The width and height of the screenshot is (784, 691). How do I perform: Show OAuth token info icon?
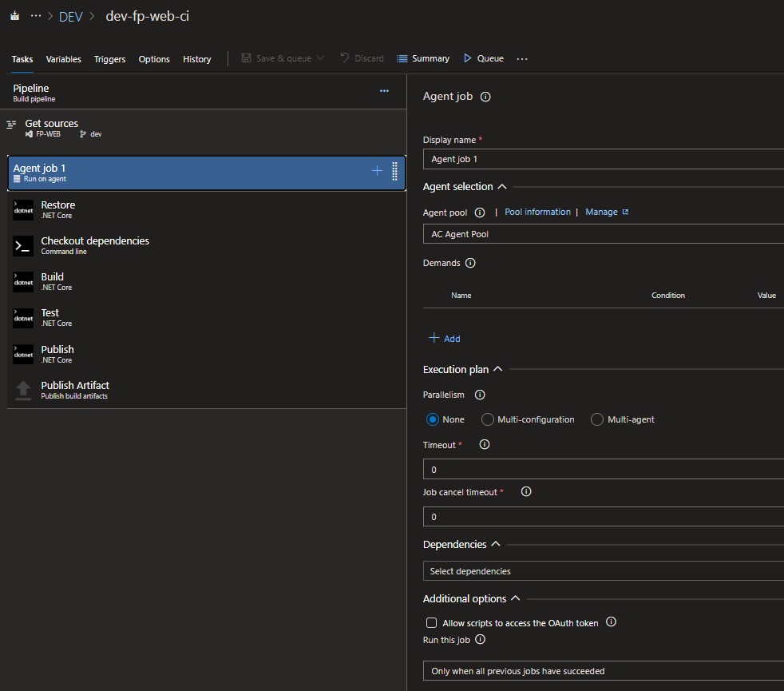click(x=611, y=622)
